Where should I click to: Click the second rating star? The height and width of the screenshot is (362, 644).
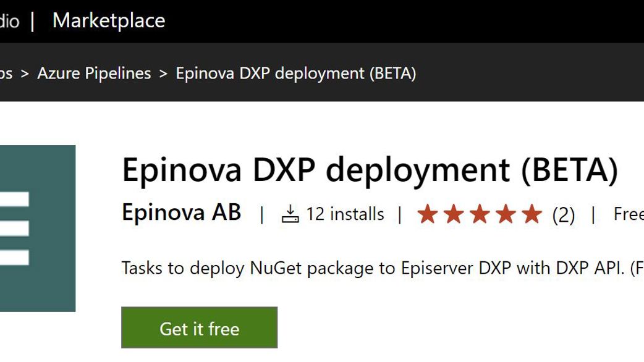click(454, 214)
